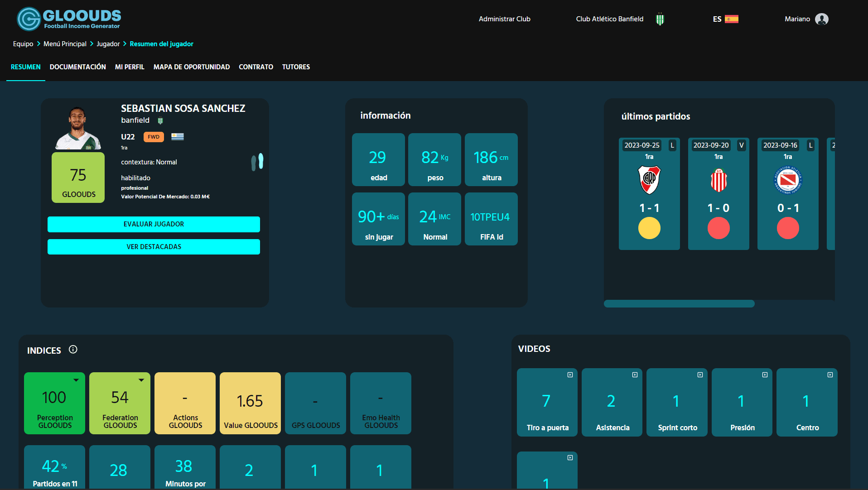Click the Banfield club crest in header
The width and height of the screenshot is (868, 490).
(660, 19)
